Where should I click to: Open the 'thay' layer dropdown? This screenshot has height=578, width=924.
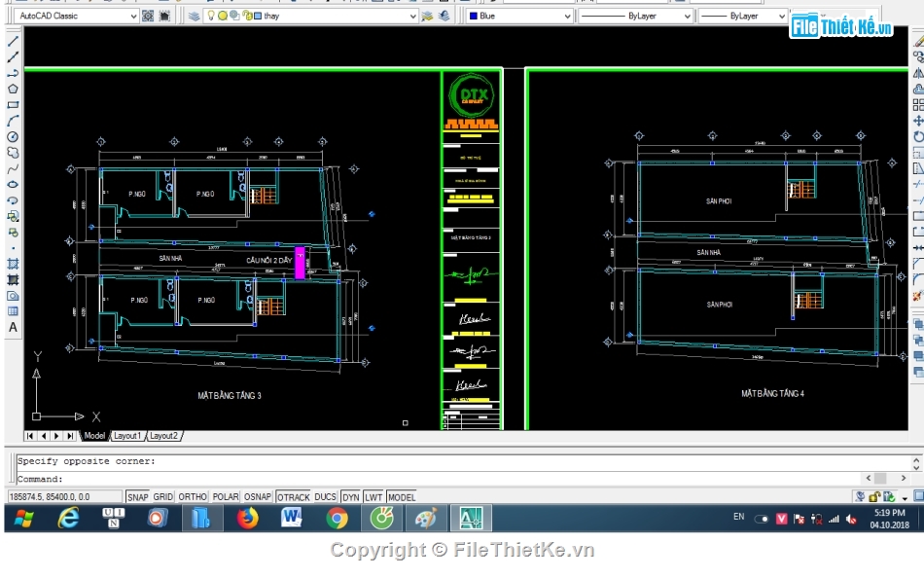click(x=412, y=16)
